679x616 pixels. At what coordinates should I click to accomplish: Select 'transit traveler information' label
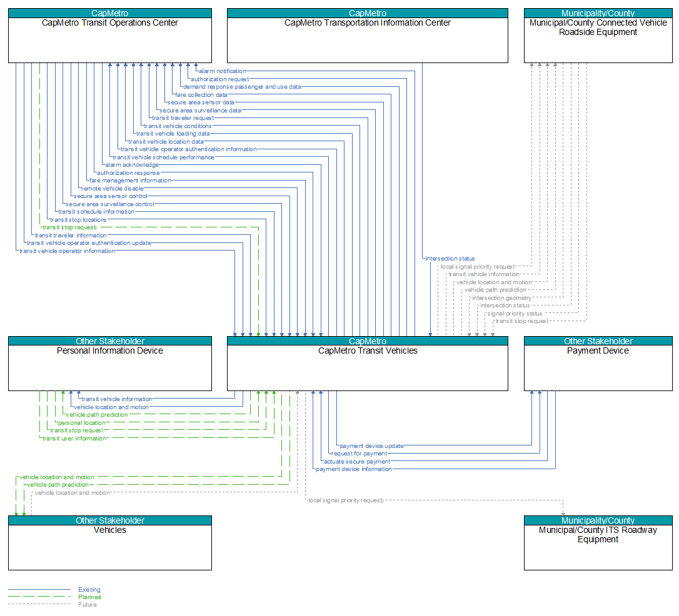coord(71,236)
